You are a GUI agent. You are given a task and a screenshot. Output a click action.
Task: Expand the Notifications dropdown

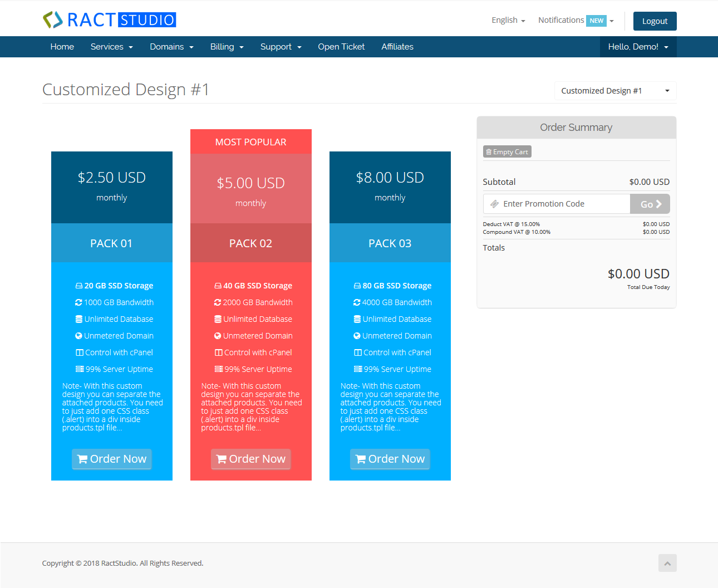pos(575,20)
